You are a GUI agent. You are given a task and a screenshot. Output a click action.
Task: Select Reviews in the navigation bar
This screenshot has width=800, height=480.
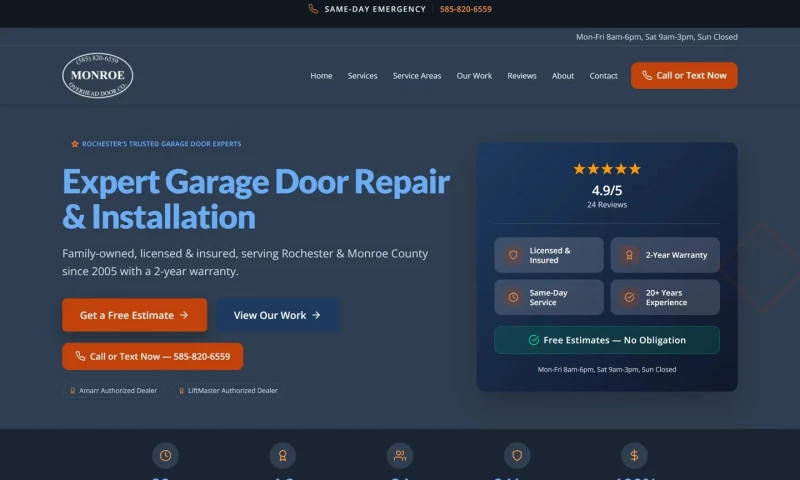point(522,75)
